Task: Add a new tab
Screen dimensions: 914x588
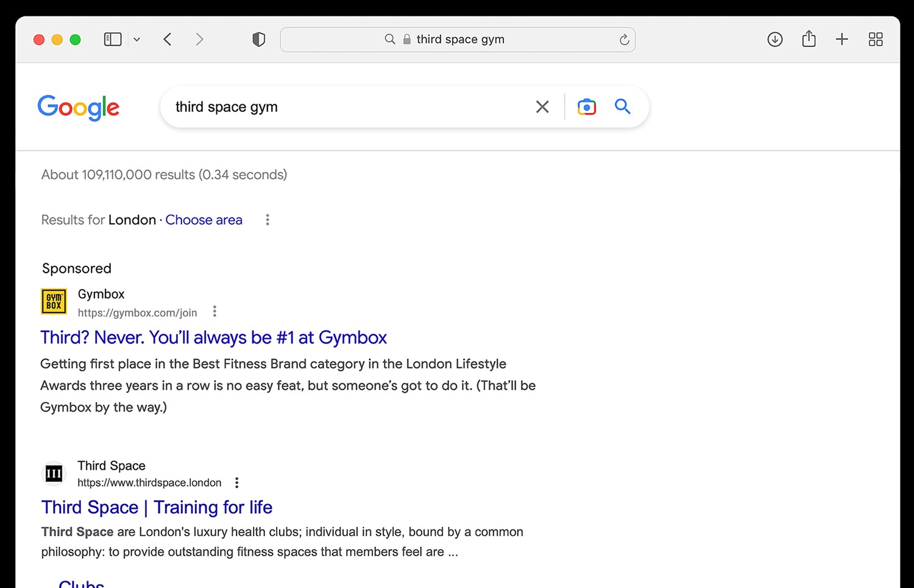Action: (842, 40)
